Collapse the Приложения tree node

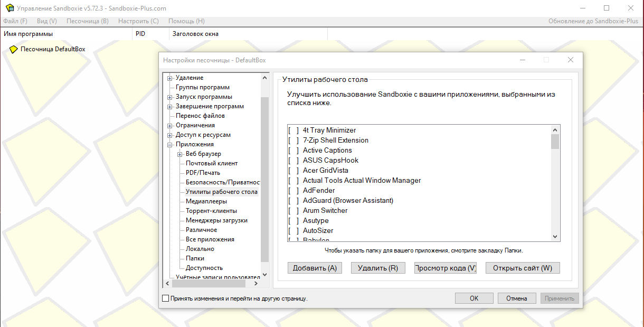170,145
